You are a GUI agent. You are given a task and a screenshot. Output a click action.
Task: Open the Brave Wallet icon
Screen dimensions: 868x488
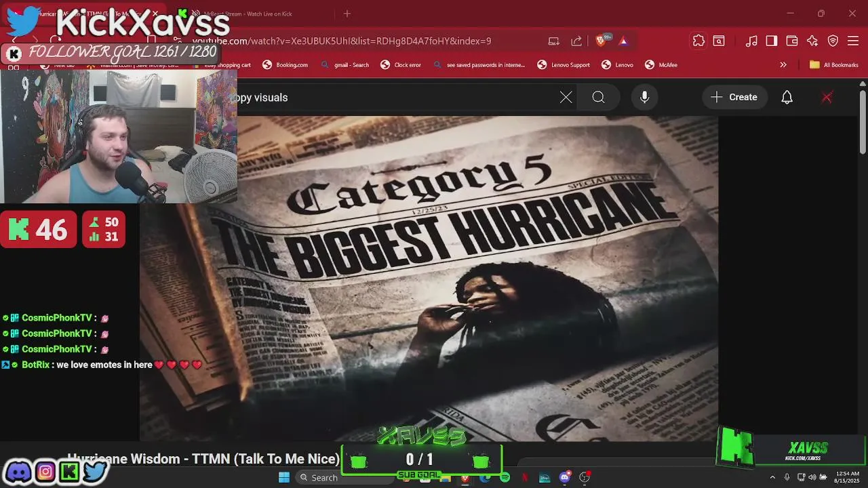tap(792, 41)
